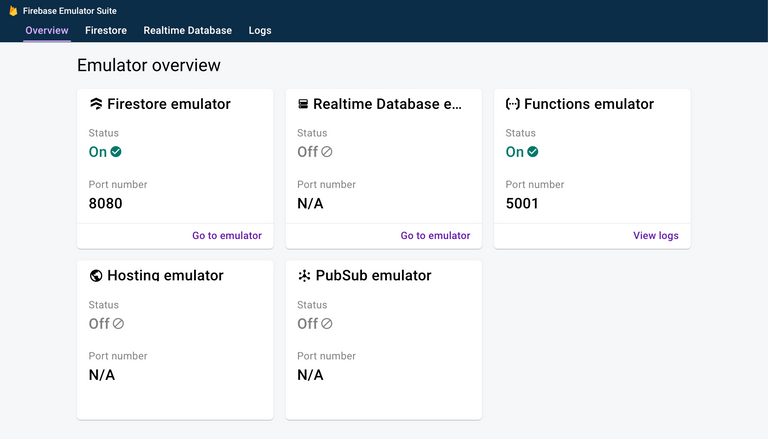
Task: Click the Hosting emulator globe icon
Action: 96,276
